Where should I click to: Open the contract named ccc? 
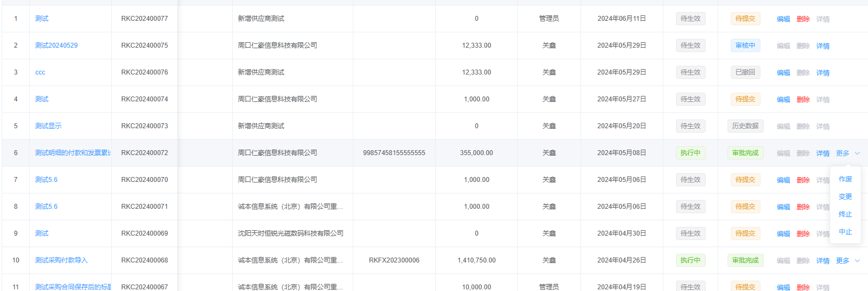point(40,72)
